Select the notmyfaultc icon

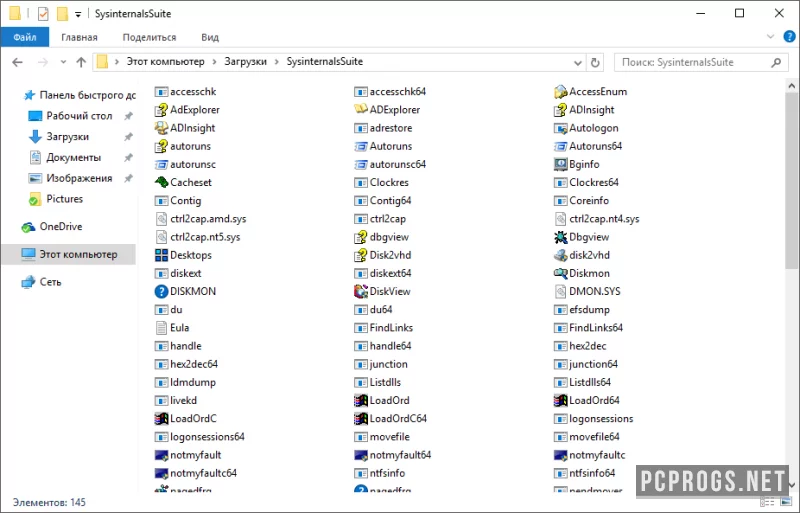click(561, 455)
